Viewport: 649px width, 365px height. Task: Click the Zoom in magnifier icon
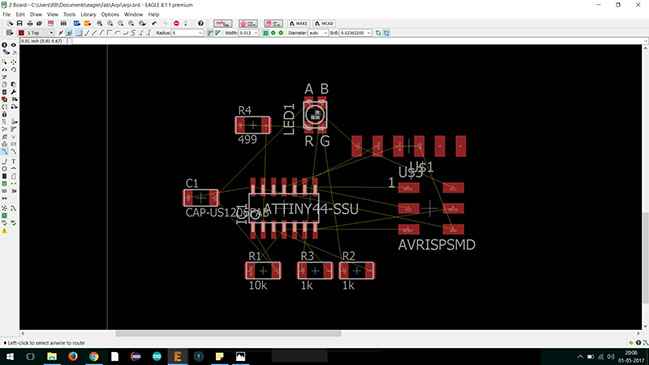[110, 24]
